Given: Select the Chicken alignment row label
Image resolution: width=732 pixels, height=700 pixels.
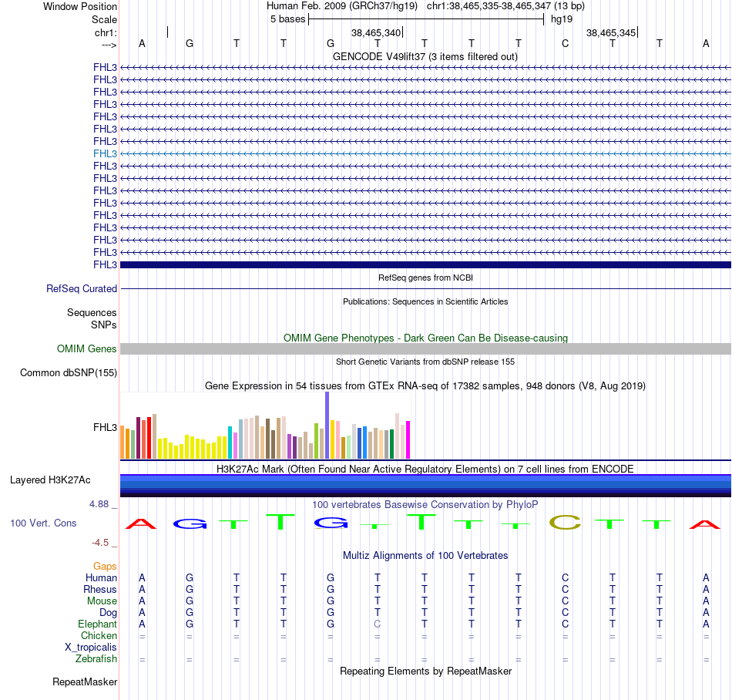Looking at the screenshot, I should tap(99, 636).
